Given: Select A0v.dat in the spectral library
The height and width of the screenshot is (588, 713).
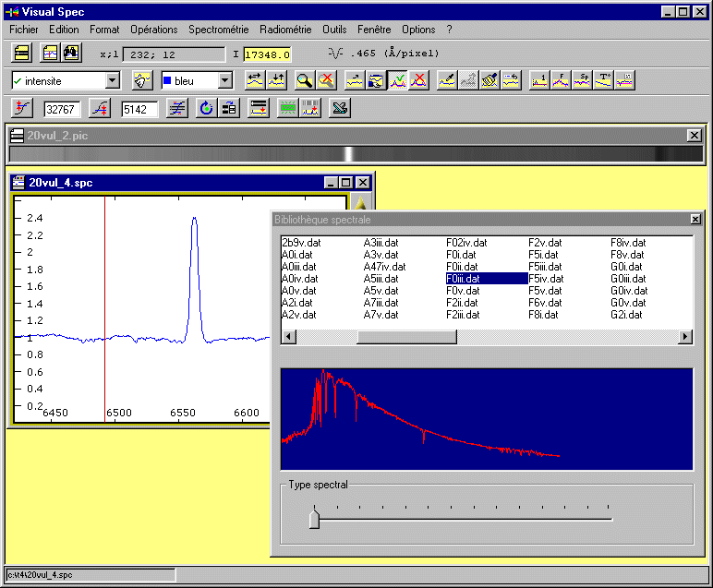Looking at the screenshot, I should click(x=299, y=291).
